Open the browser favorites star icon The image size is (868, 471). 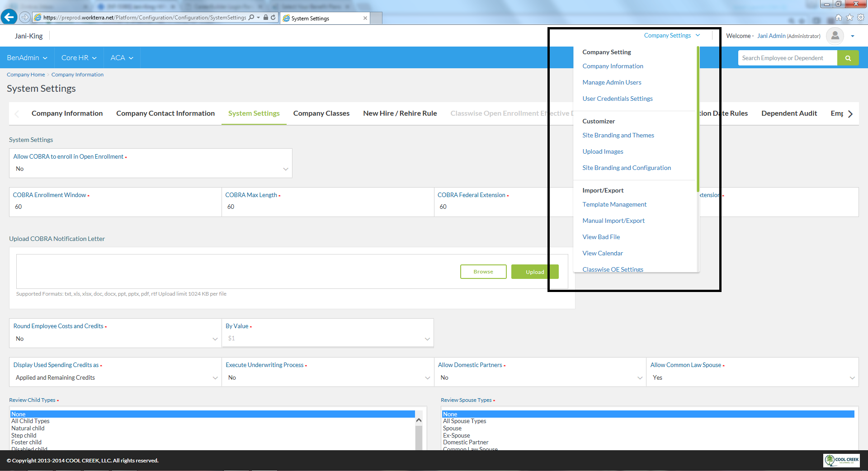pyautogui.click(x=849, y=17)
